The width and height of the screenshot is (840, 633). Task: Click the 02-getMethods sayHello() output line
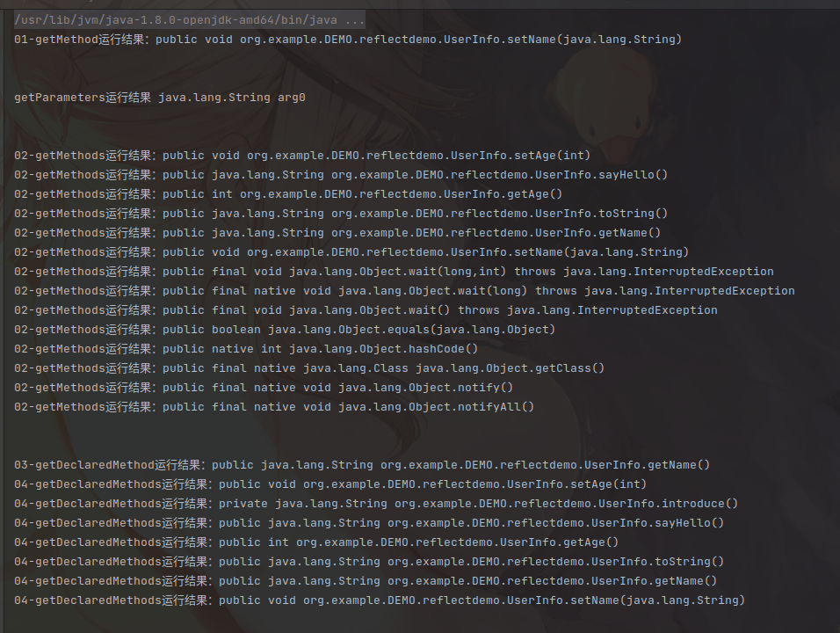pyautogui.click(x=341, y=175)
